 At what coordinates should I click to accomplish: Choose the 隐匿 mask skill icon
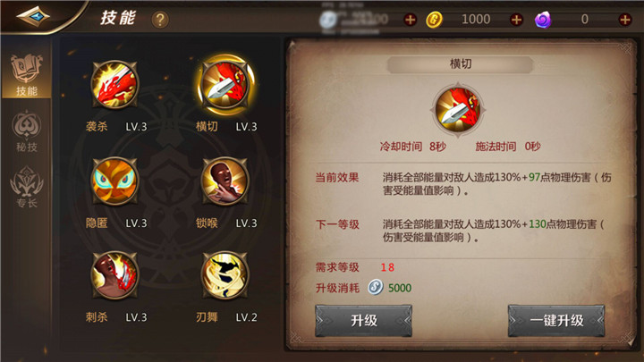click(114, 181)
